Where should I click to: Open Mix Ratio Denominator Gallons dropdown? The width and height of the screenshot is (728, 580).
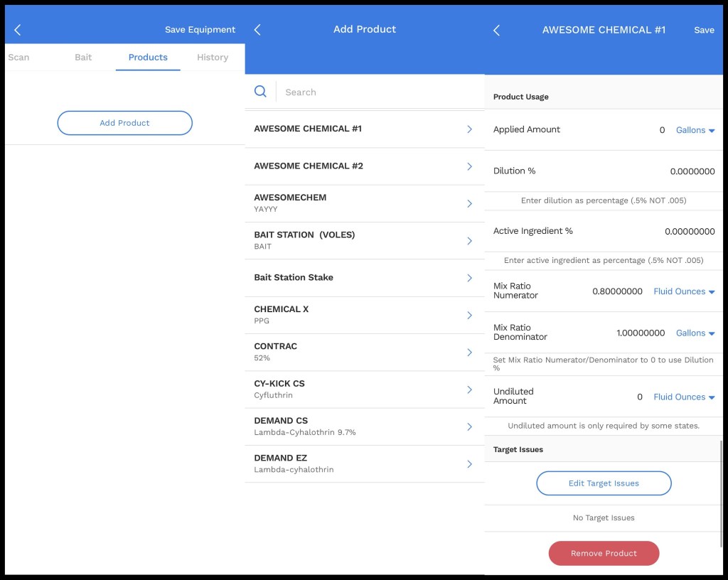tap(695, 333)
